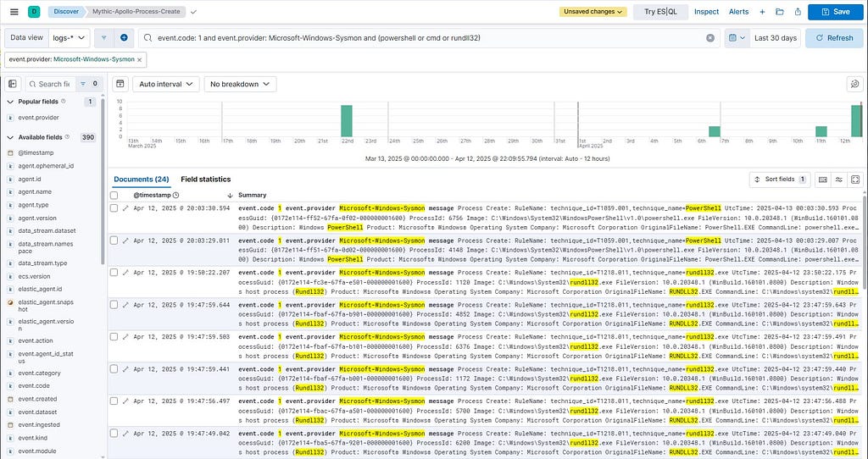Filter fields by type funnel icon

click(88, 84)
